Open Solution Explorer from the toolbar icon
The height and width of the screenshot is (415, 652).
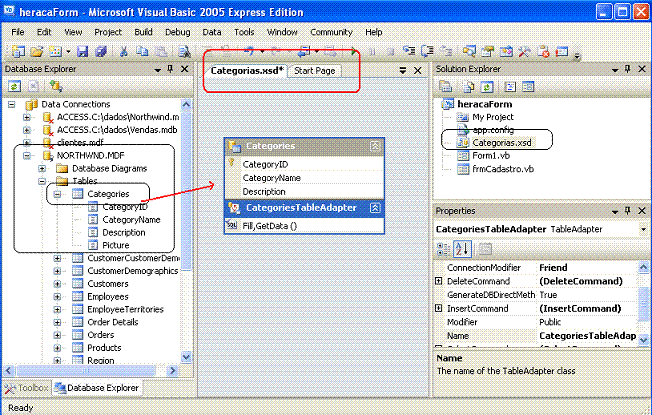click(469, 52)
